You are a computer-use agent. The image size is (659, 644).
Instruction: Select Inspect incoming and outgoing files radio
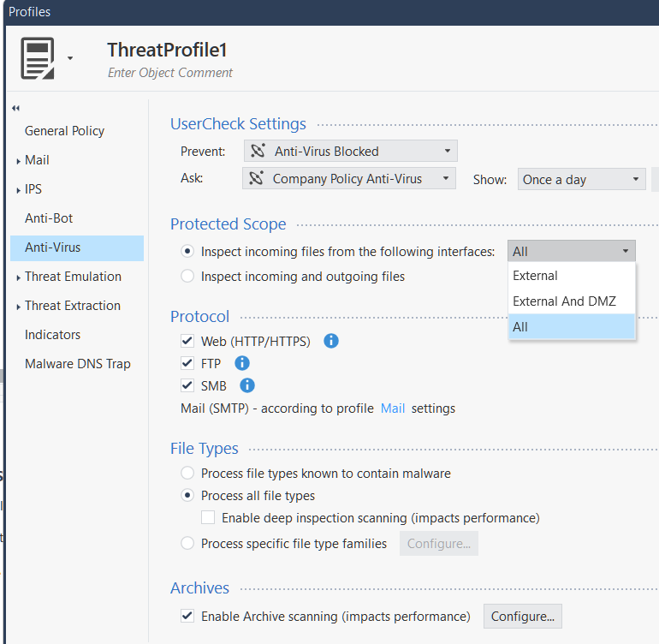(x=187, y=276)
